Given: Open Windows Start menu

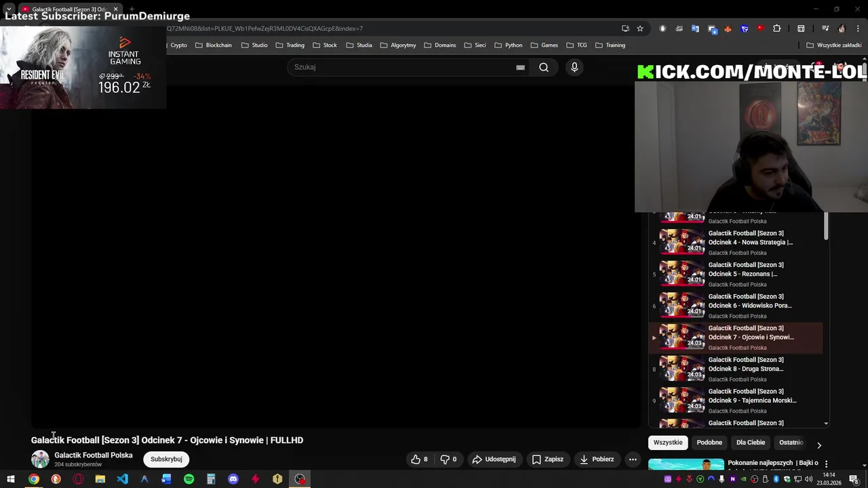Looking at the screenshot, I should tap(11, 479).
